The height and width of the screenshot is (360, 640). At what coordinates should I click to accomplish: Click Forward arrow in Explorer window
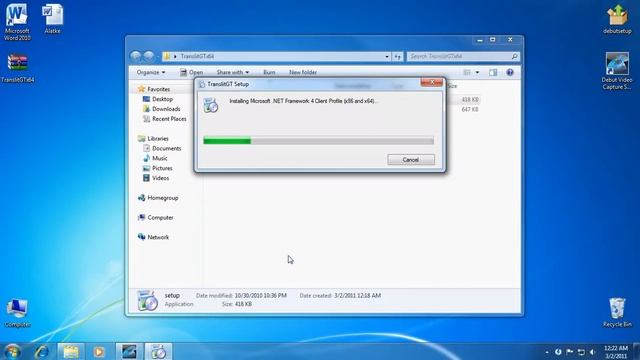click(x=149, y=56)
